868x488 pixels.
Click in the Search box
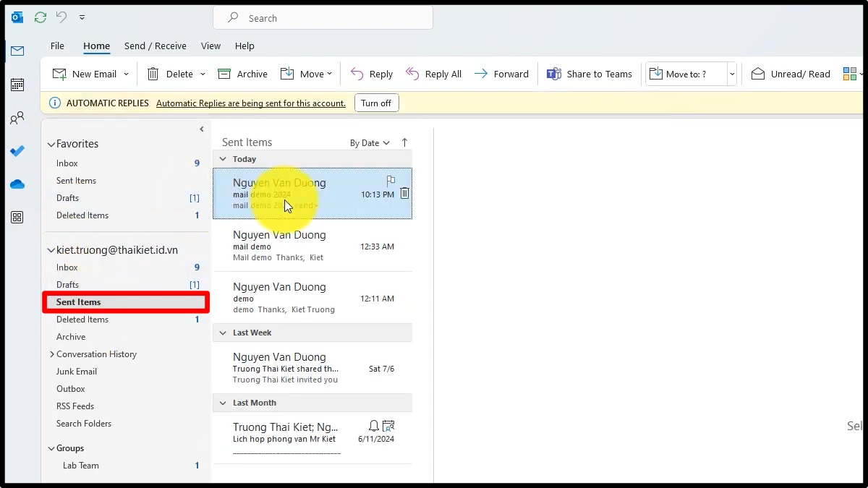tap(323, 18)
